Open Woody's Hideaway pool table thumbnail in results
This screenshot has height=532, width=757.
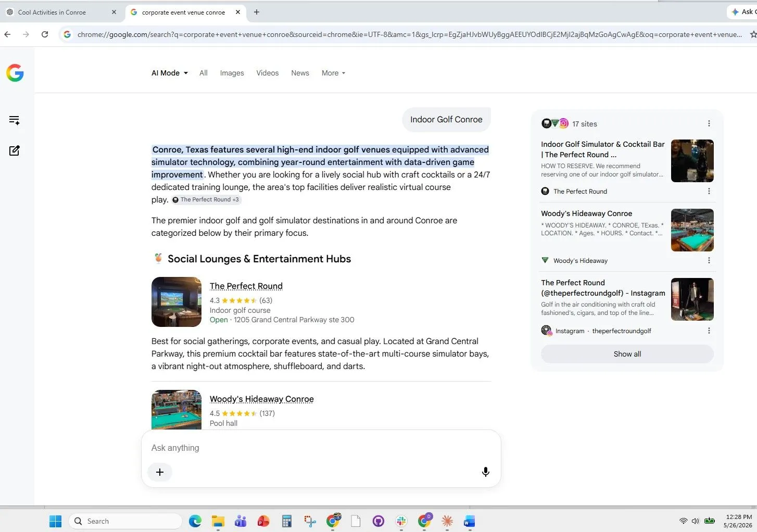click(176, 410)
